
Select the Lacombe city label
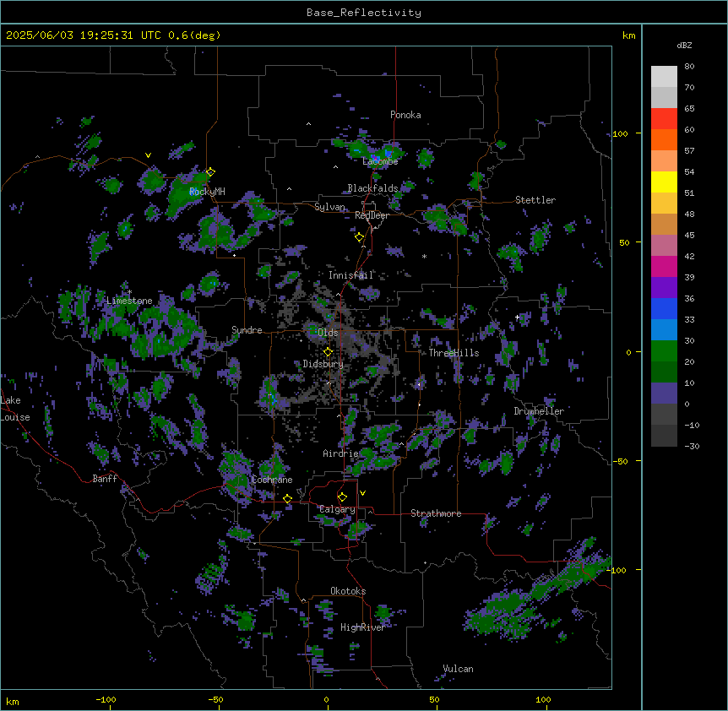[380, 161]
